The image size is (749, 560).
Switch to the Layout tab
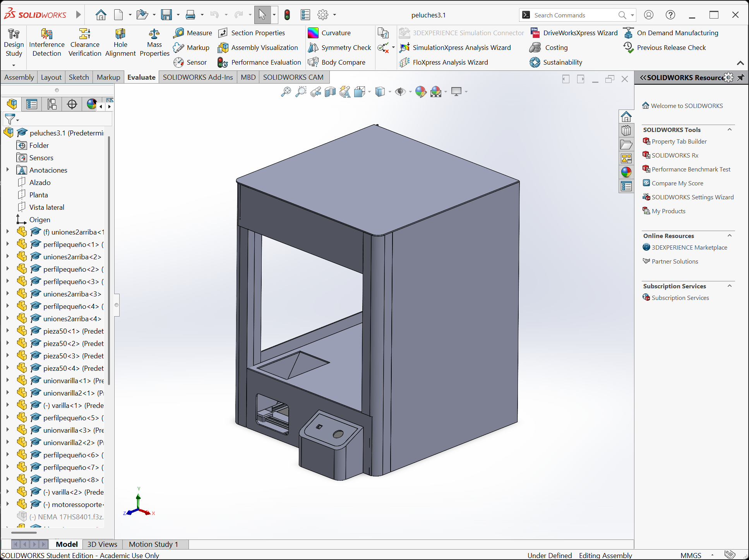51,77
